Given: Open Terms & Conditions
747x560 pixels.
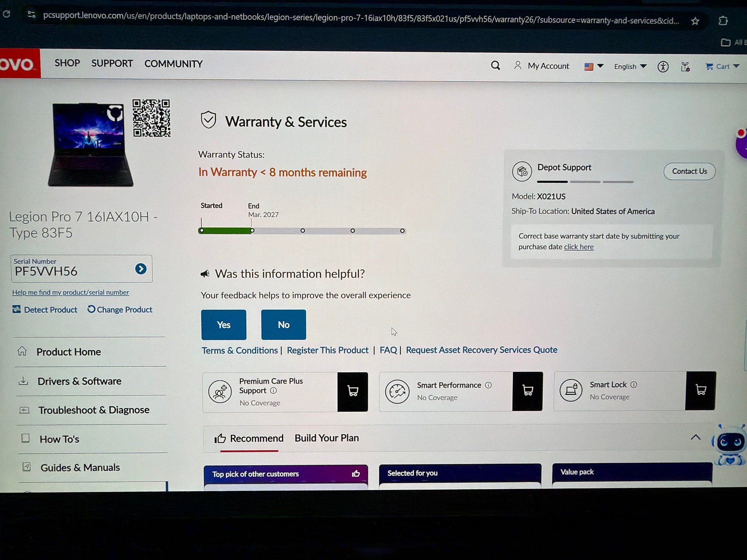Looking at the screenshot, I should coord(240,350).
